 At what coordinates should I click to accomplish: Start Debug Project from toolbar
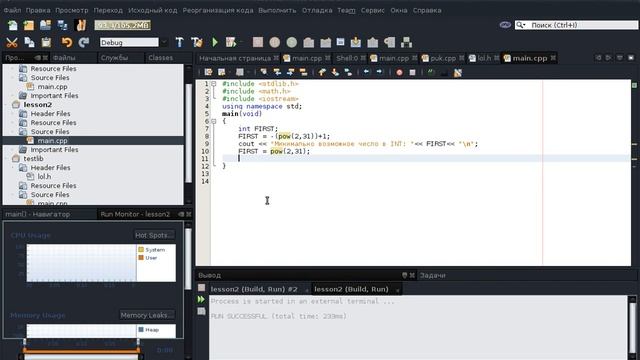(231, 42)
